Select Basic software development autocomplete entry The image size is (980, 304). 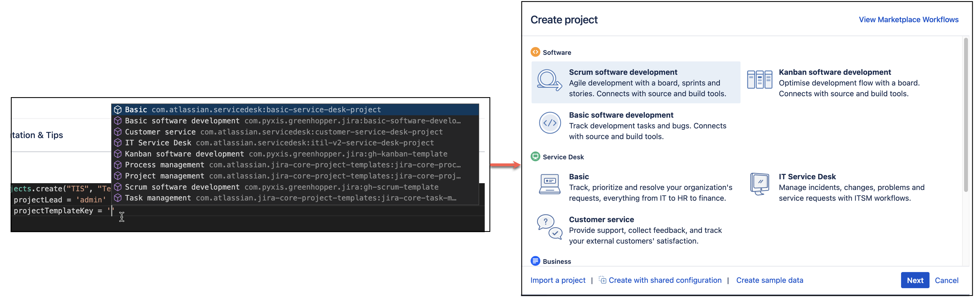(295, 121)
